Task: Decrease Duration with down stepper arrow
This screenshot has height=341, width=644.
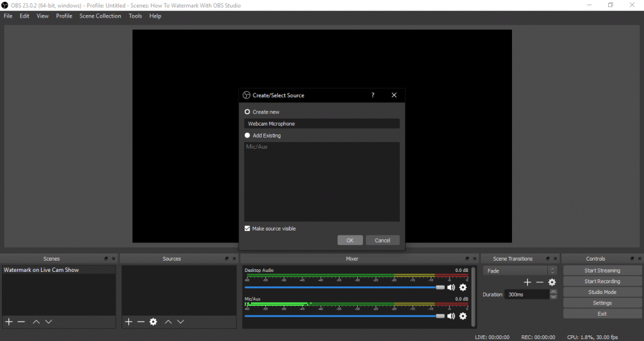Action: pos(553,296)
